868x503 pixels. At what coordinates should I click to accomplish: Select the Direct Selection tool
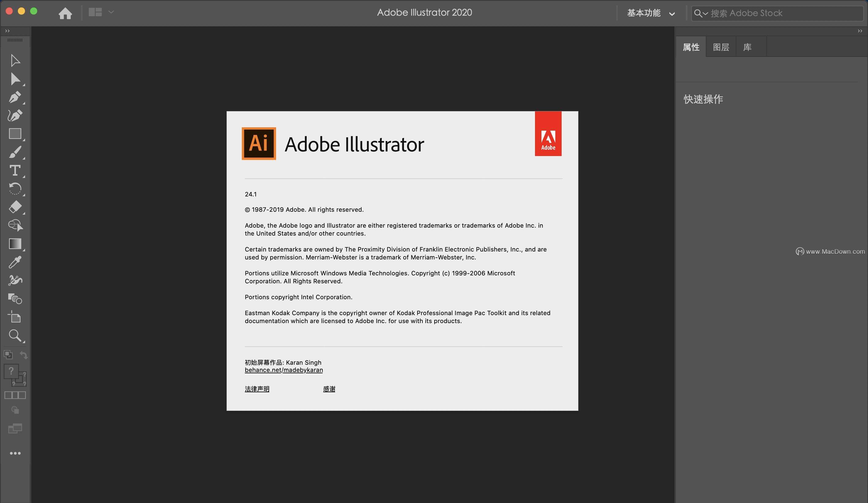15,79
